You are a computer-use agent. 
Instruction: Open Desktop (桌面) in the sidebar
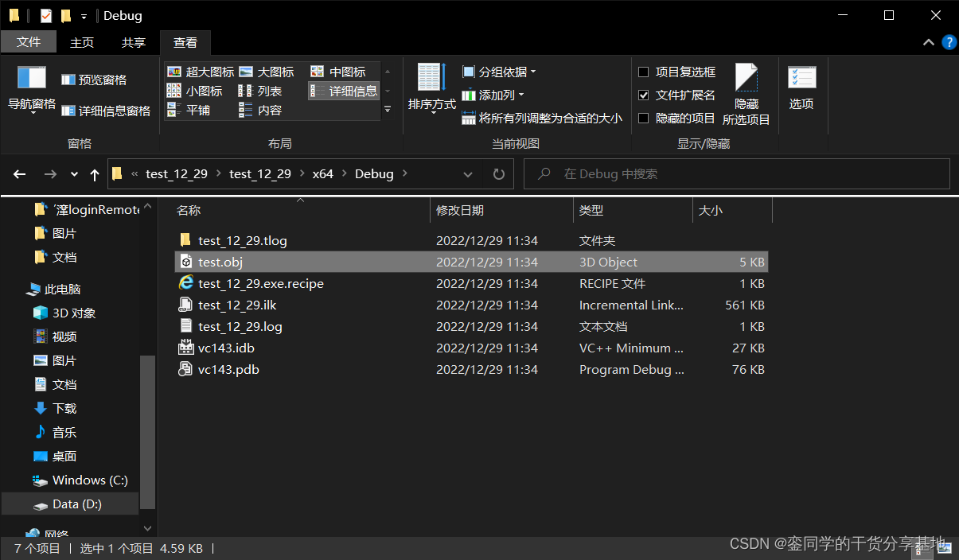coord(54,456)
